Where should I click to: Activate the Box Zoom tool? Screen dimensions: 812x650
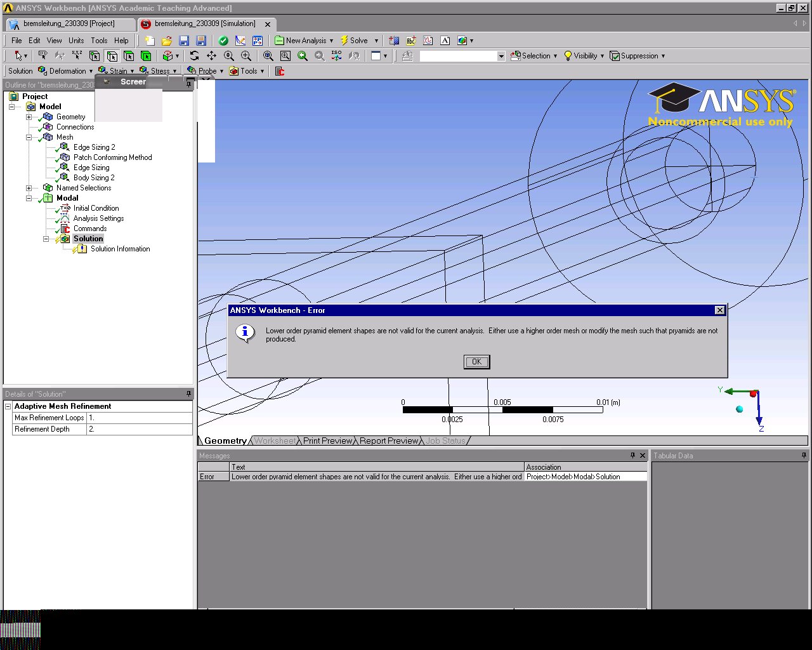(x=246, y=56)
